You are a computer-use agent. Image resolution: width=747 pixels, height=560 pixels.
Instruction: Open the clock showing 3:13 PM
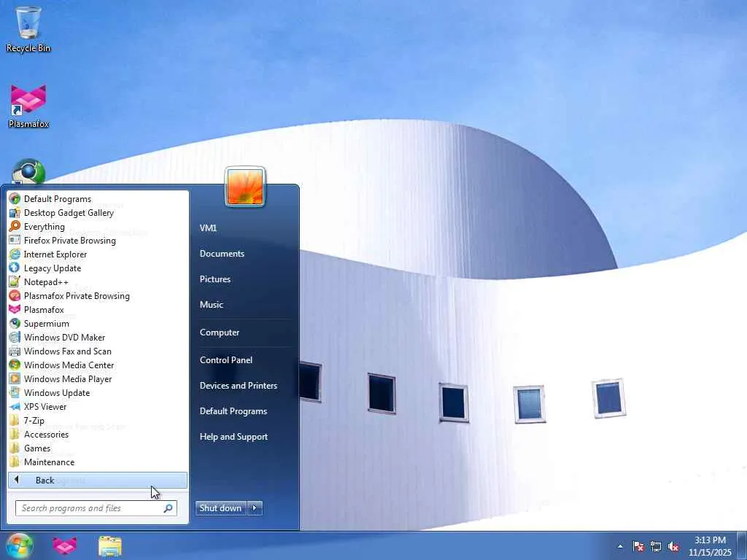pos(710,546)
